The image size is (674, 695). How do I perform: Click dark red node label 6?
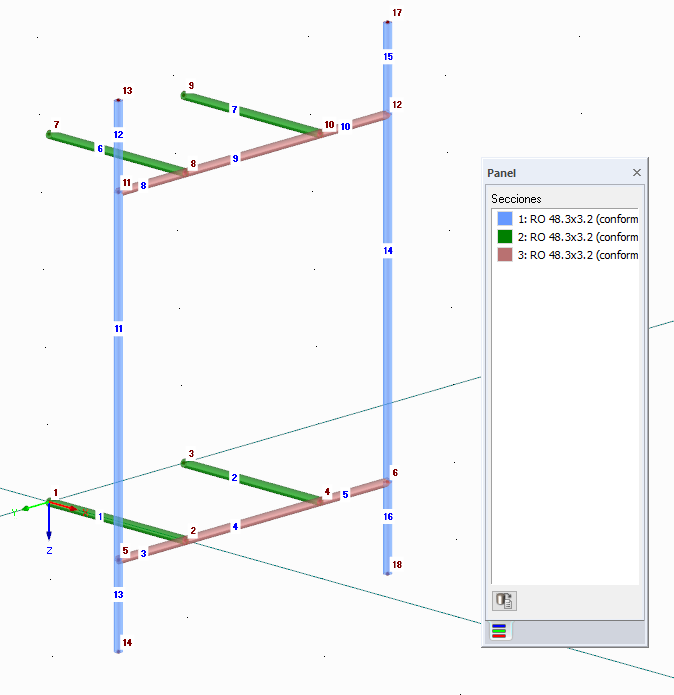point(395,472)
